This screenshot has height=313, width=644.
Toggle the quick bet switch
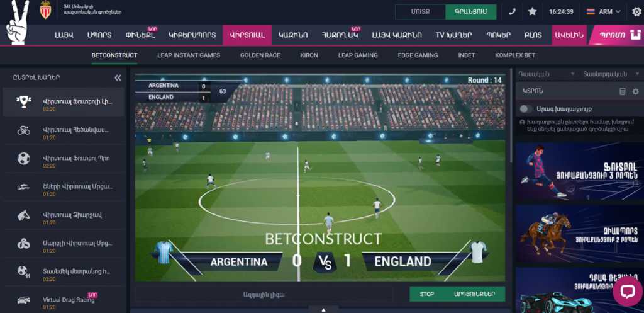coord(526,109)
